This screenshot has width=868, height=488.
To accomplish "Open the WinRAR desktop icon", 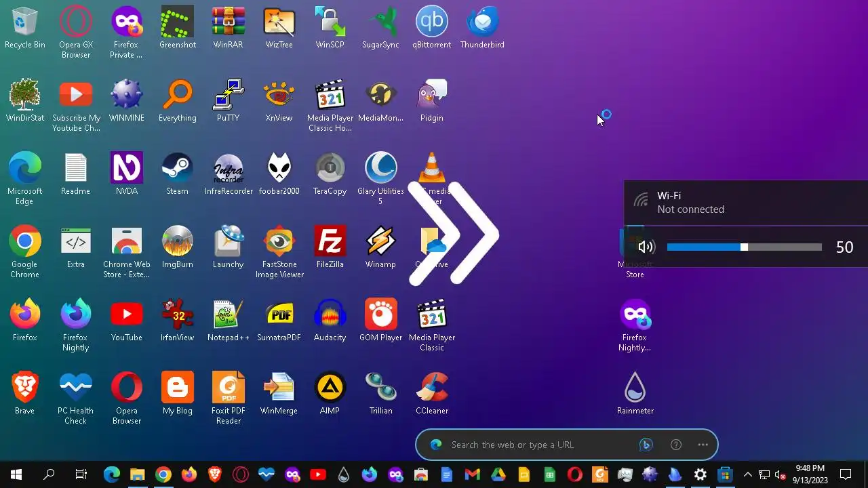I will (229, 28).
